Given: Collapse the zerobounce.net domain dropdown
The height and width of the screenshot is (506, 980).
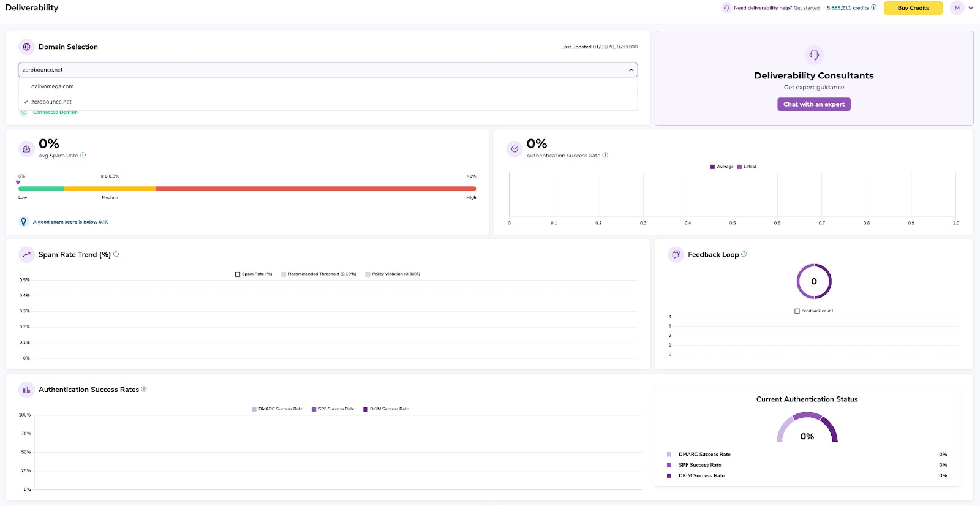Looking at the screenshot, I should 631,70.
